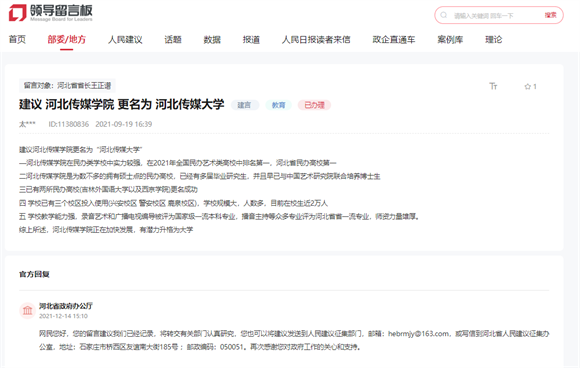Click the font size Tт icon
The image size is (580, 368).
[493, 86]
